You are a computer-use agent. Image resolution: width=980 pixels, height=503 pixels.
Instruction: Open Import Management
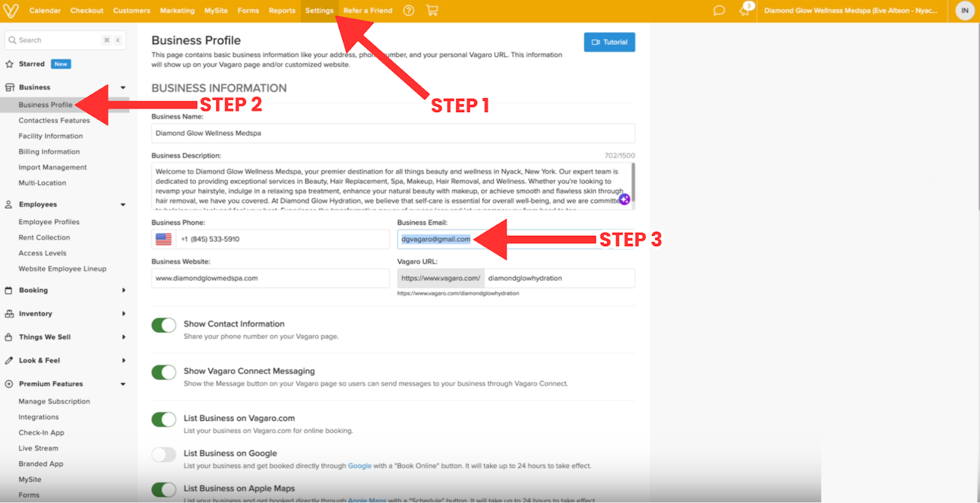tap(53, 167)
